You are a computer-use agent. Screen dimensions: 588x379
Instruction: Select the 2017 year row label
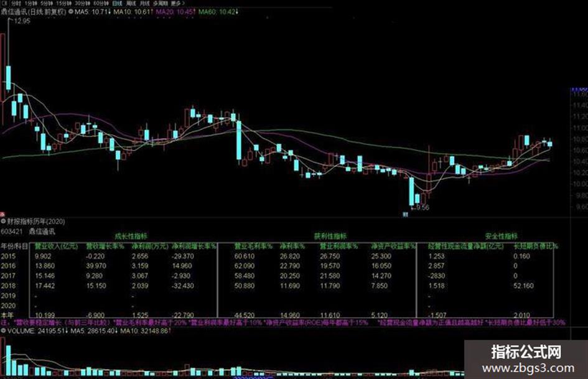click(x=8, y=276)
